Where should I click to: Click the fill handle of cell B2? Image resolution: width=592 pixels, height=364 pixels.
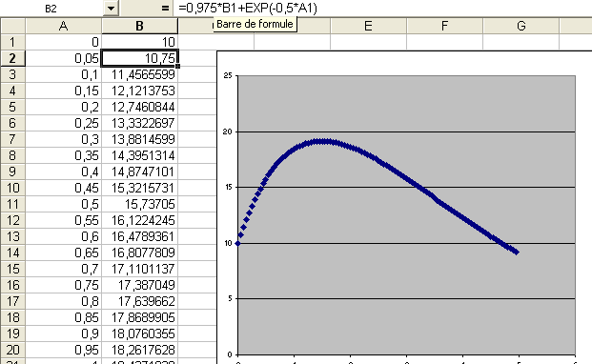178,67
